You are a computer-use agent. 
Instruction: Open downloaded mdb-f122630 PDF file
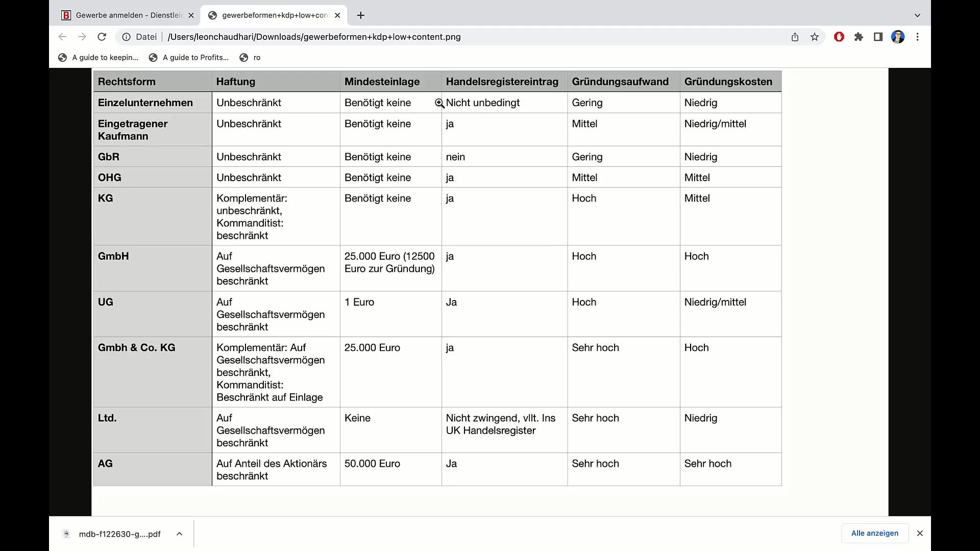(112, 534)
